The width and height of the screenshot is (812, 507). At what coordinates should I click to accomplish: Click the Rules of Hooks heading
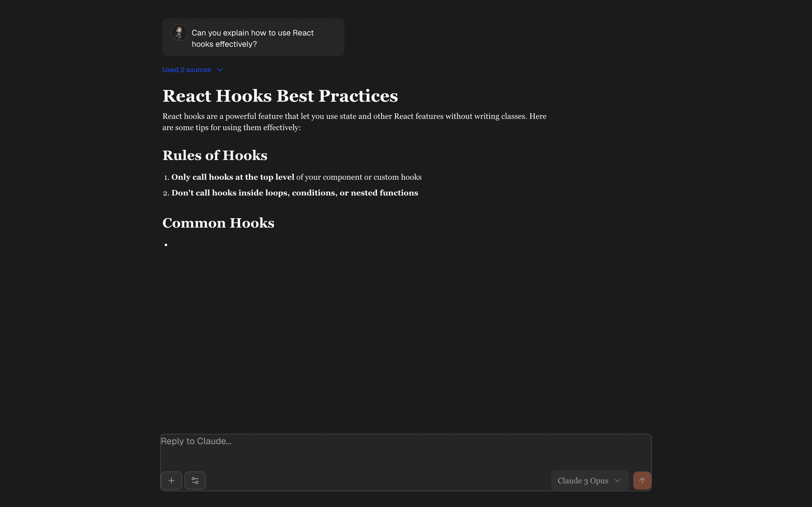coord(215,155)
